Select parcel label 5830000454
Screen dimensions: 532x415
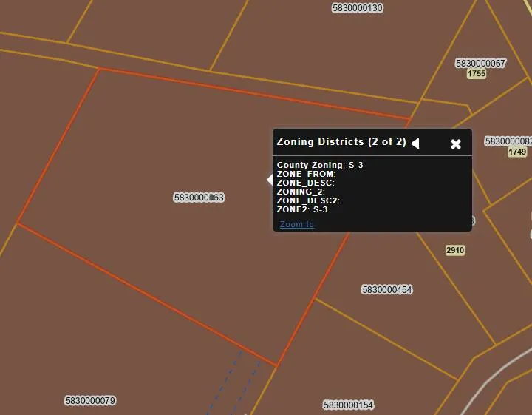tap(386, 290)
